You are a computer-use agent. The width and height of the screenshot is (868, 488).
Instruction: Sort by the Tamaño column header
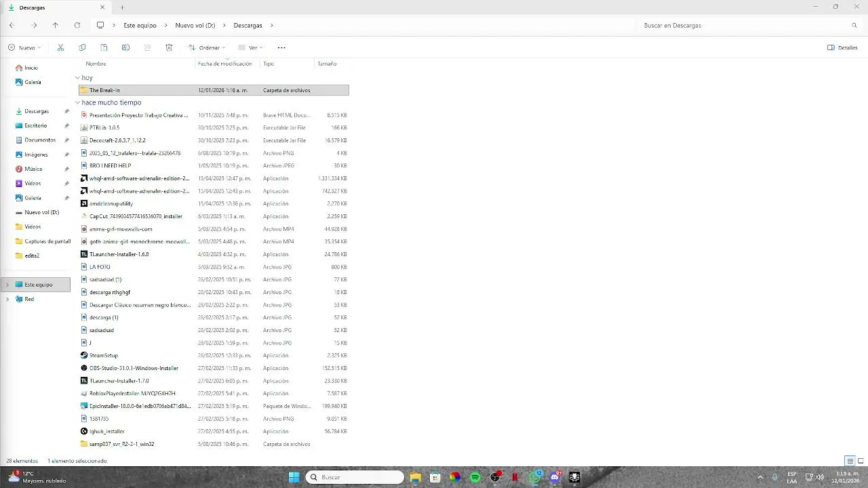[327, 64]
